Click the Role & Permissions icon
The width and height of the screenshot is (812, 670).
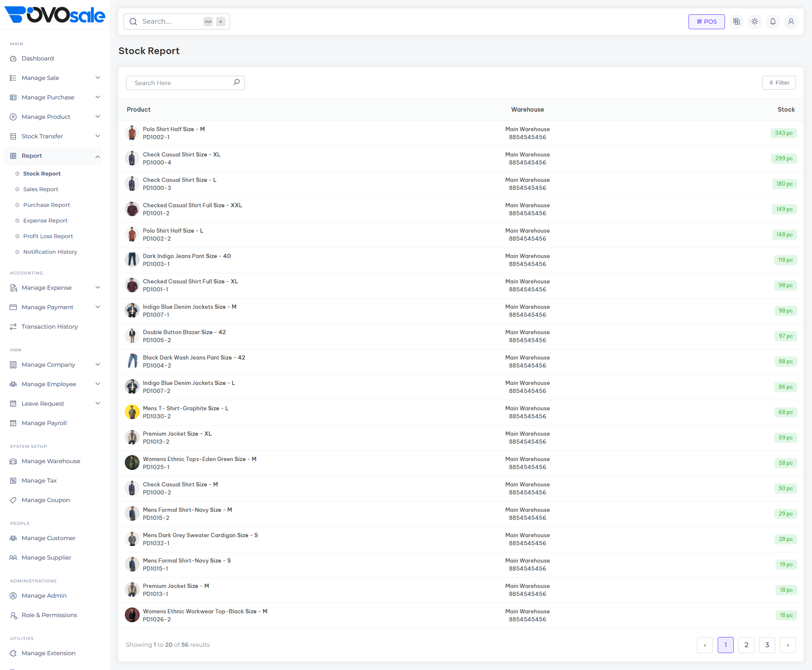[x=13, y=615]
